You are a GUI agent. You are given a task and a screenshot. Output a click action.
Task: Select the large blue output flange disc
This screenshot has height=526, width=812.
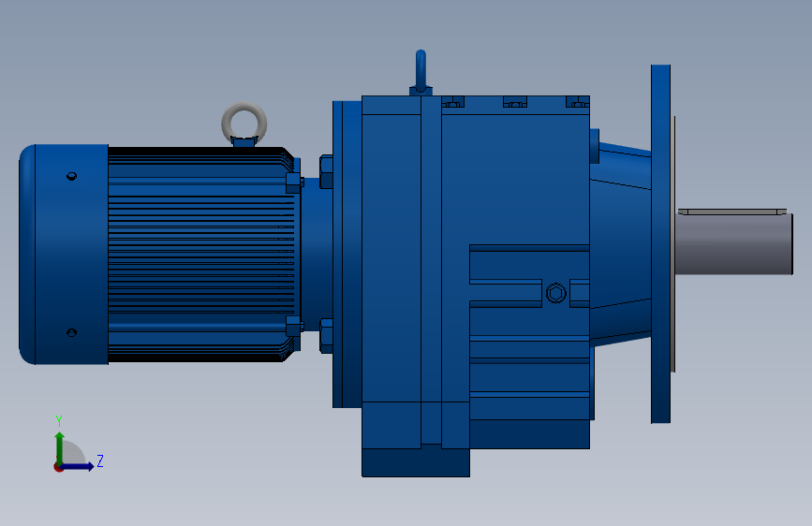coord(661,244)
